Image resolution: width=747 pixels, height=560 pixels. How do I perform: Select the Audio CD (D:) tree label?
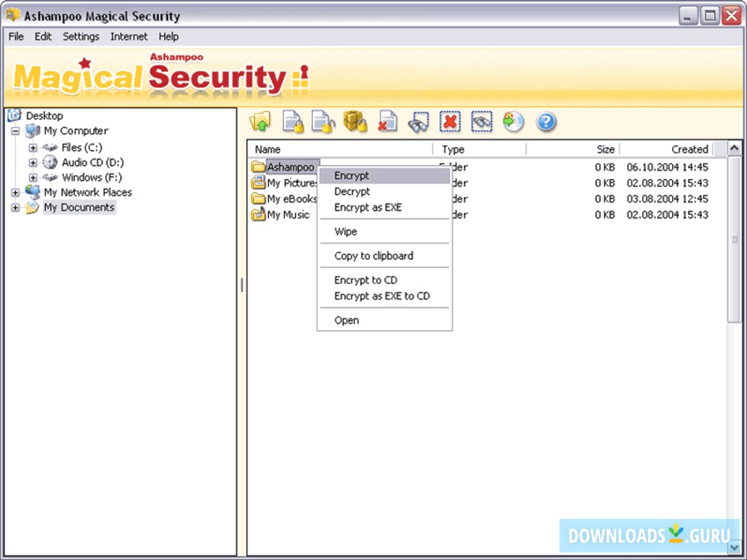click(x=93, y=162)
